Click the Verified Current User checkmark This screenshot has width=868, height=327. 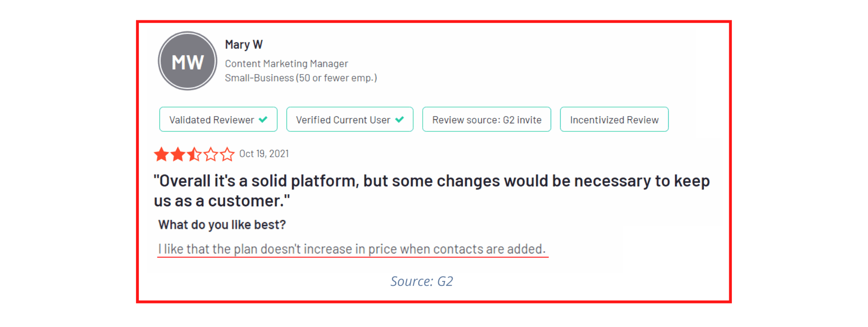coord(400,120)
